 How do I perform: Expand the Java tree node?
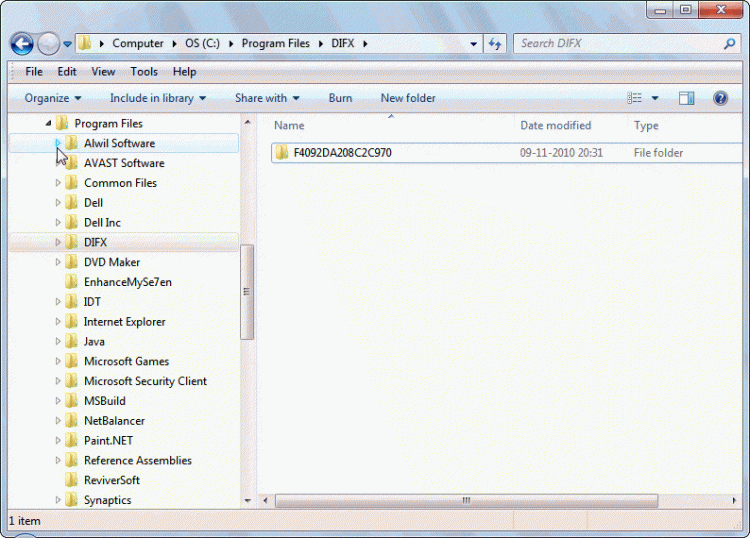click(x=58, y=341)
